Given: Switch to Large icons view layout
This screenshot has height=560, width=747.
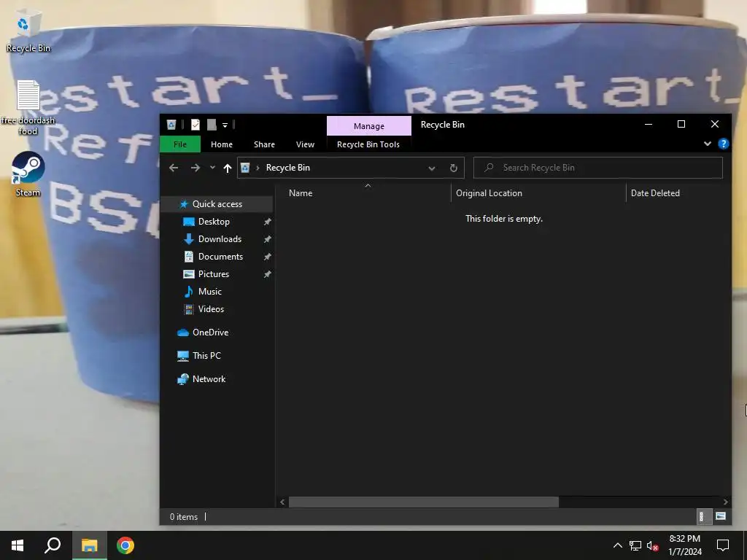Looking at the screenshot, I should (x=721, y=517).
